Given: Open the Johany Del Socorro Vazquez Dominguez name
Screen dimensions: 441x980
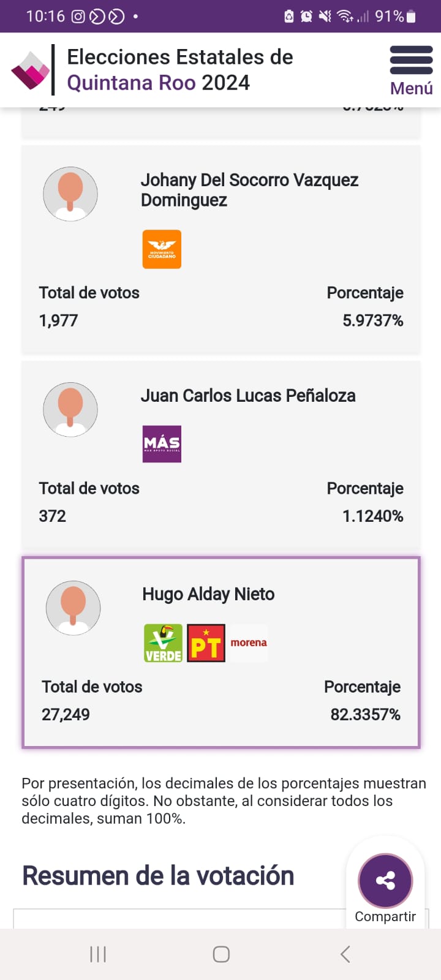Looking at the screenshot, I should coord(249,190).
